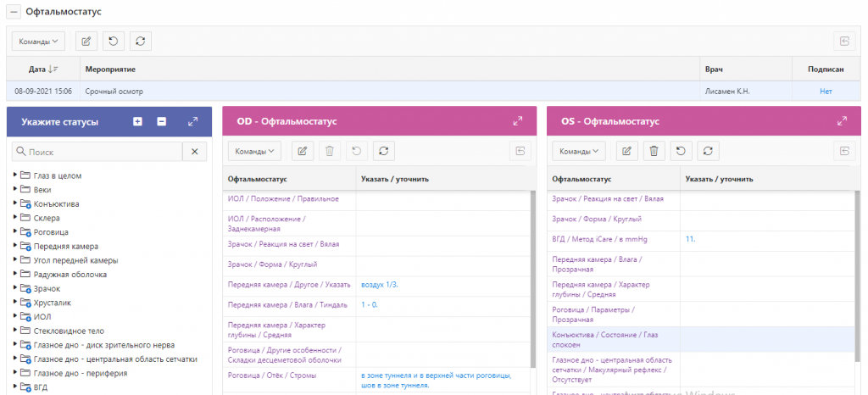868x395 pixels.
Task: Collapse all statuses with the minus icon
Action: tap(161, 122)
